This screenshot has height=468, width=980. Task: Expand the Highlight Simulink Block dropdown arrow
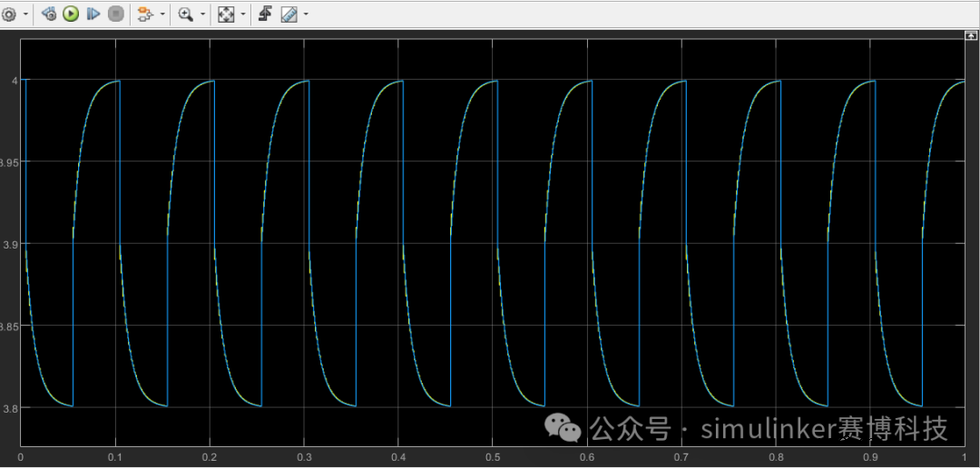click(162, 15)
